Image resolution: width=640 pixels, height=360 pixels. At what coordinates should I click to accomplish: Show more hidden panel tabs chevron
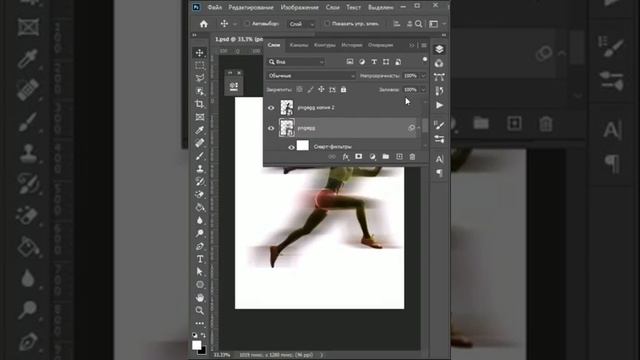pyautogui.click(x=411, y=45)
